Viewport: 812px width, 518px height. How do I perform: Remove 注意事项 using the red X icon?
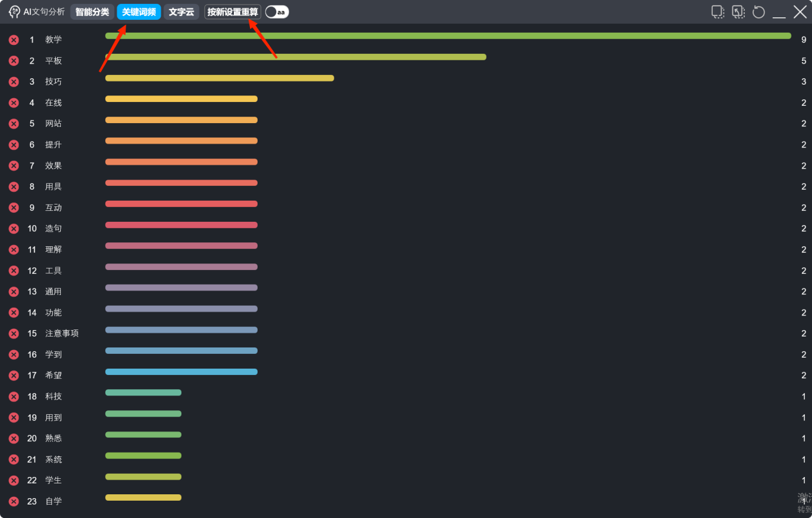pos(13,333)
